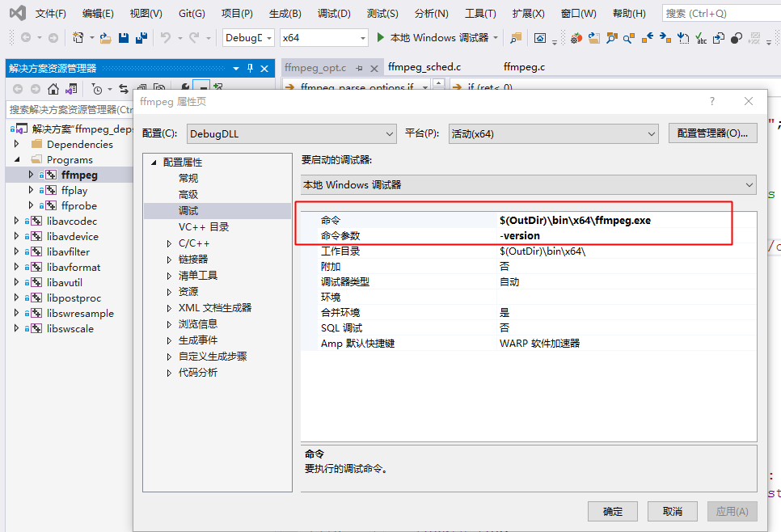Open the 工具(T) menu
Screen dimensions: 781x532
[x=481, y=14]
